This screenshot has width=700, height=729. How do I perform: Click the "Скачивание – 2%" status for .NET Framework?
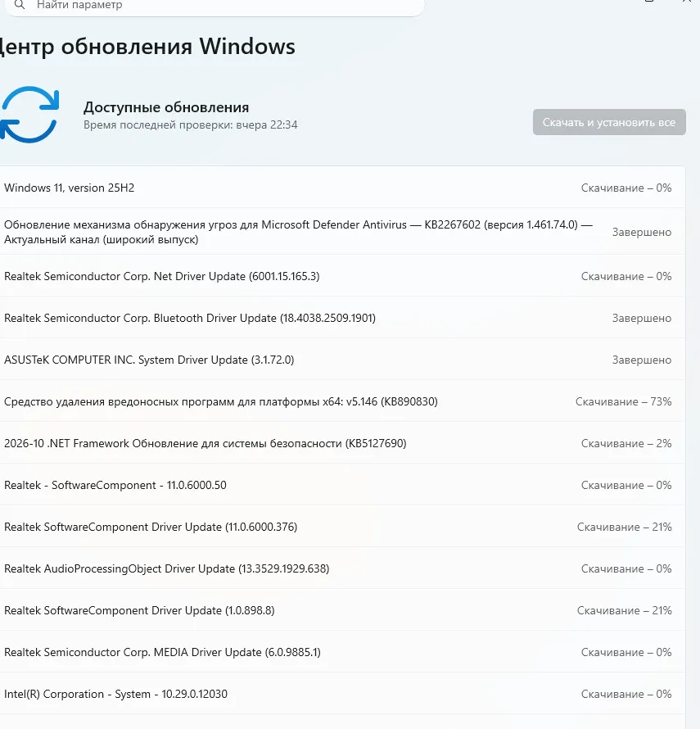tap(626, 443)
